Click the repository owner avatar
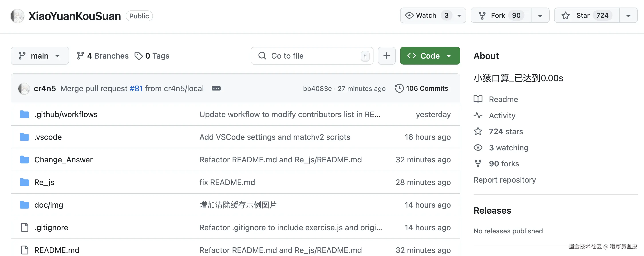This screenshot has width=644, height=256. click(17, 16)
